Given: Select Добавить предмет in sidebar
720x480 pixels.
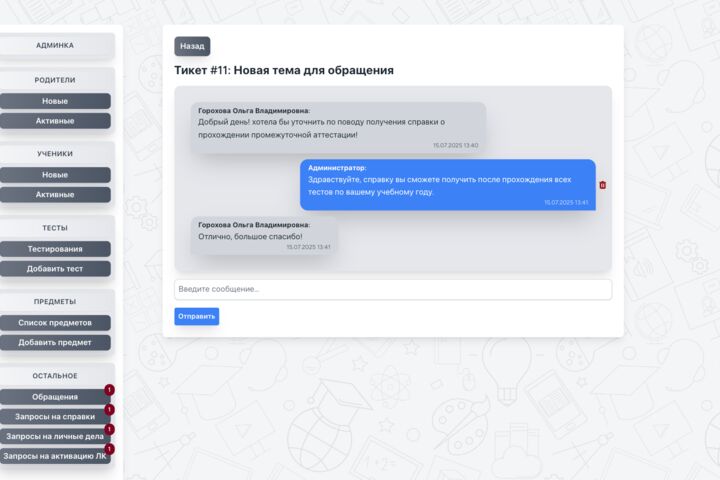Looking at the screenshot, I should (x=55, y=343).
